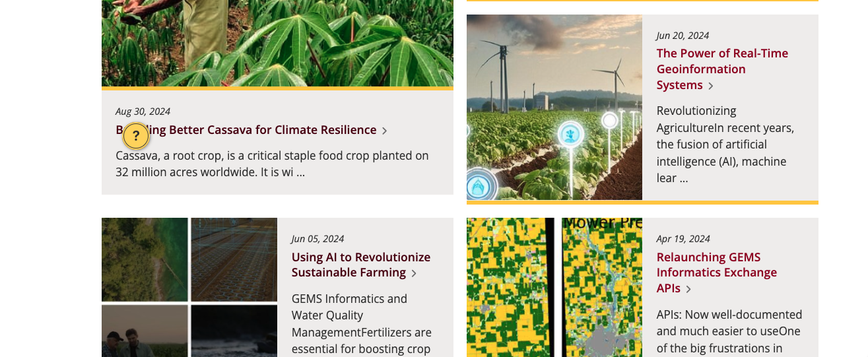
Task: Open Relaunching GEMS Informatics Exchange APIs article
Action: pyautogui.click(x=716, y=272)
